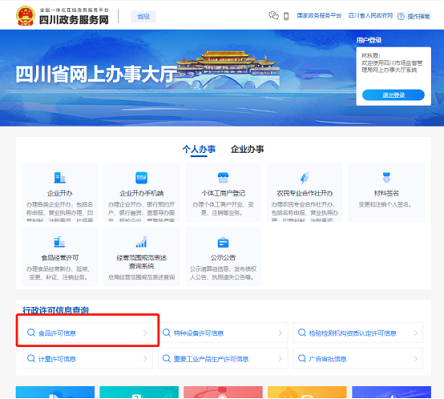Click the 企业开办 card title

point(60,193)
